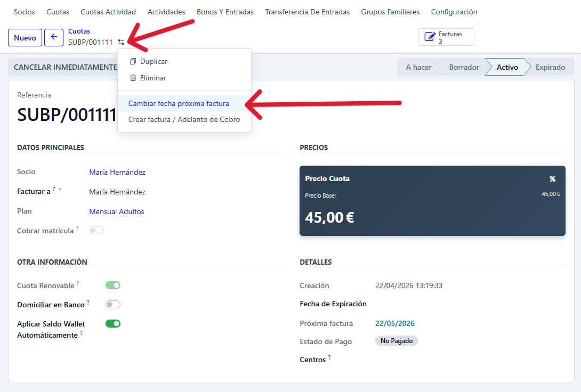Enable the Cobrar matrícula toggle
This screenshot has height=392, width=581.
tap(96, 231)
